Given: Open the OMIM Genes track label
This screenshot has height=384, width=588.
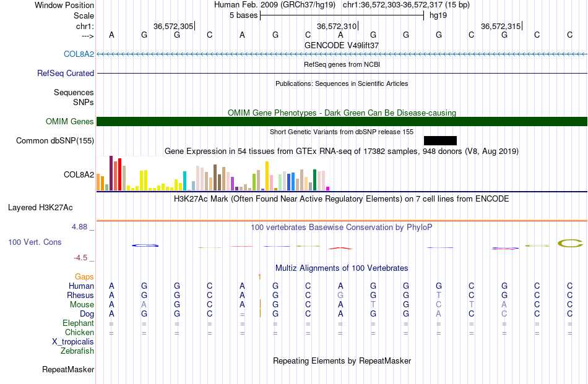Looking at the screenshot, I should click(69, 121).
